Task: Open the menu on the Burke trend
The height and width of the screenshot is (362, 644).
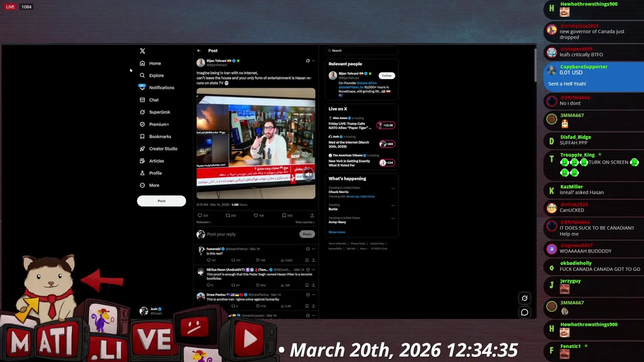Action: [x=393, y=206]
